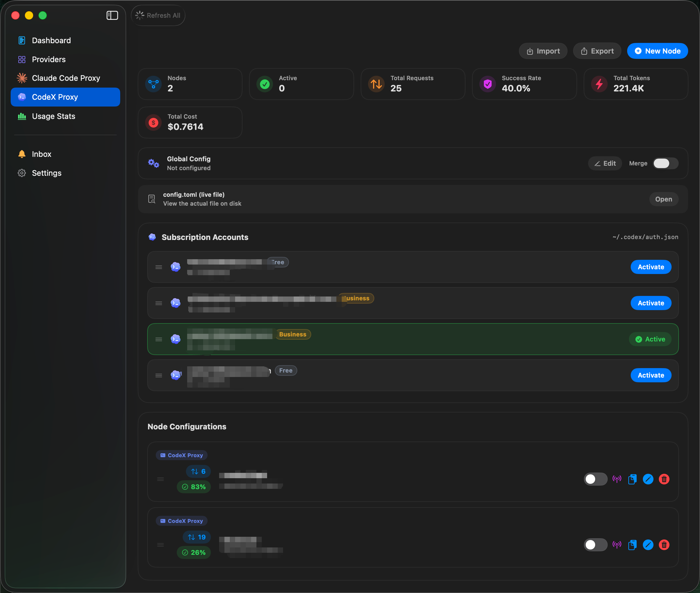
Task: Edit the 26% node with pencil icon
Action: [648, 544]
